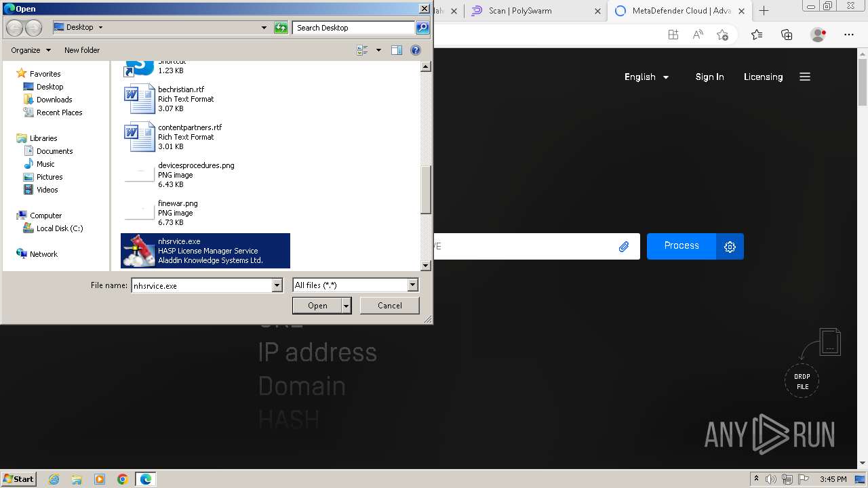Toggle the preview pane icon
This screenshot has height=488, width=868.
[x=397, y=50]
